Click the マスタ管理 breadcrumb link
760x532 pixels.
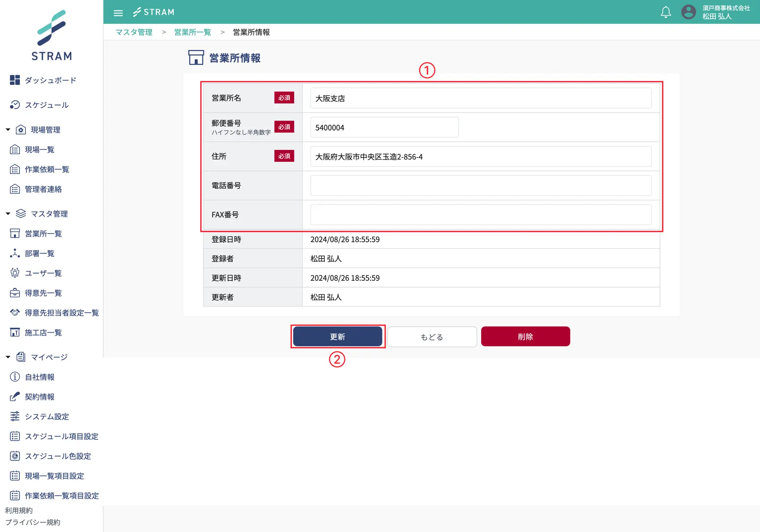tap(134, 32)
